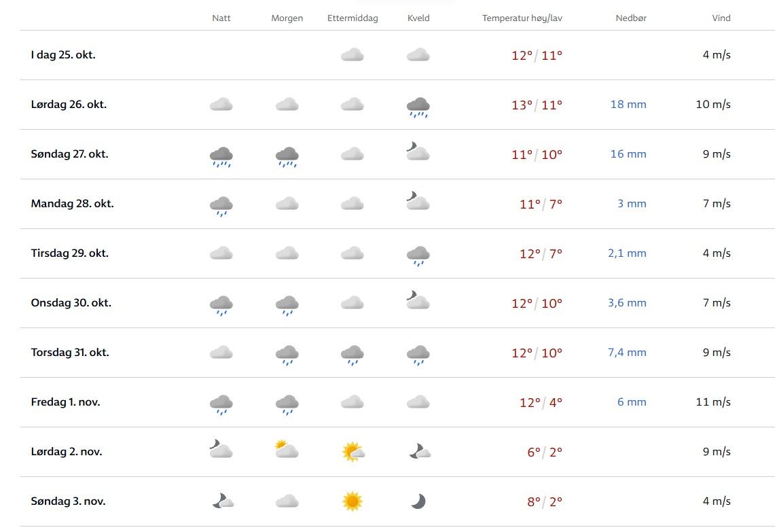
Task: Click the Mandag 28. okt. Natt rain icon
Action: click(x=221, y=205)
